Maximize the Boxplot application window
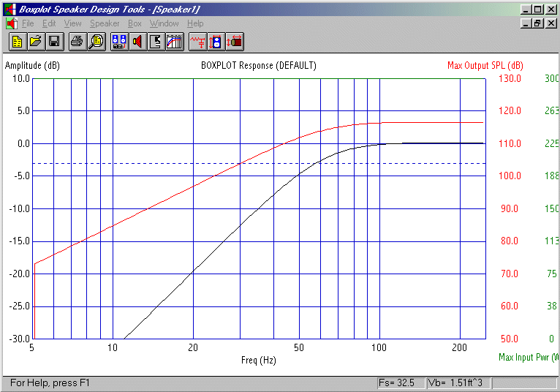This screenshot has height=392, width=560. (537, 10)
